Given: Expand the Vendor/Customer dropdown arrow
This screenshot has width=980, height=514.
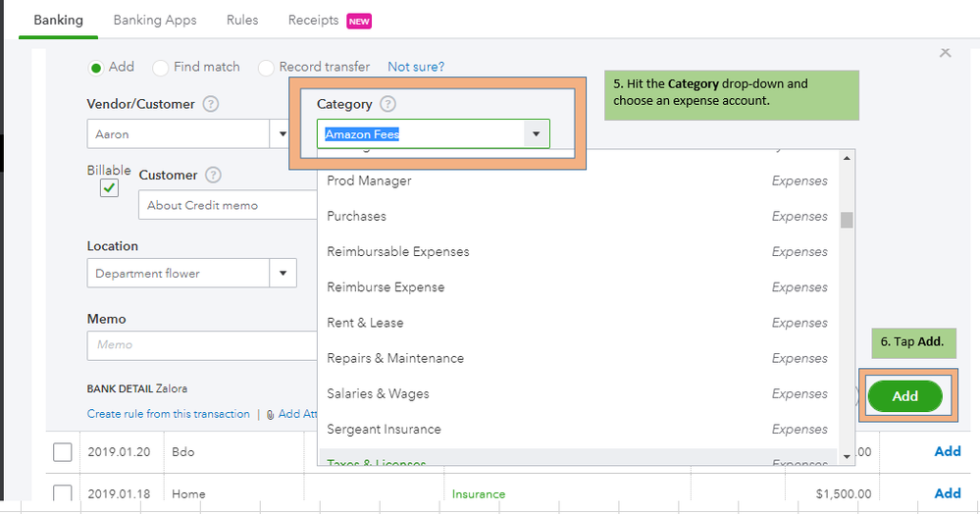Looking at the screenshot, I should [283, 134].
